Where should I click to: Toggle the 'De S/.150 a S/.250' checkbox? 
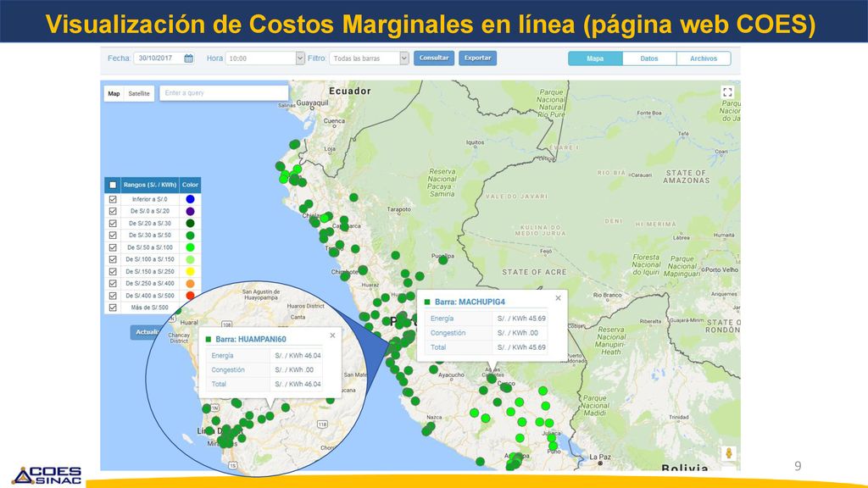[x=113, y=272]
